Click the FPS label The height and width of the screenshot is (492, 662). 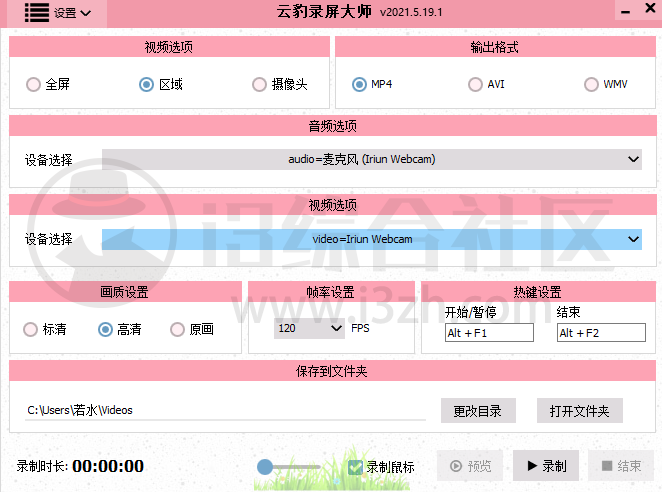point(360,328)
